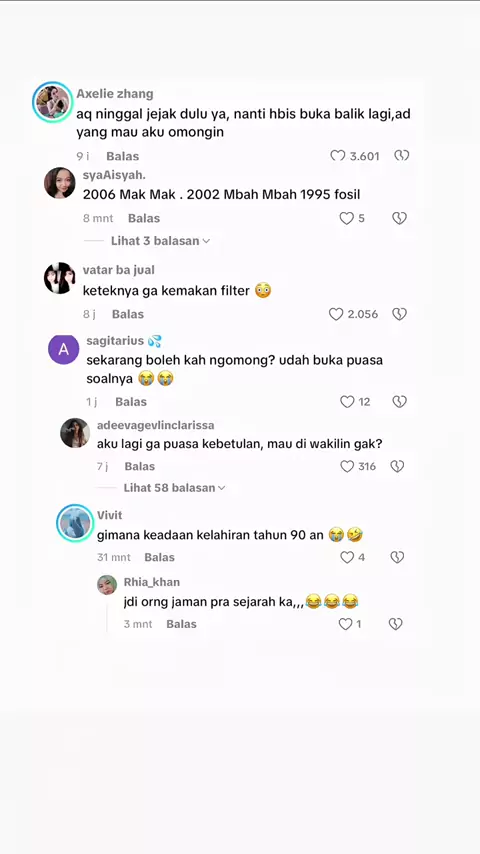Open the adeevagevlinclarissa username link

point(155,425)
